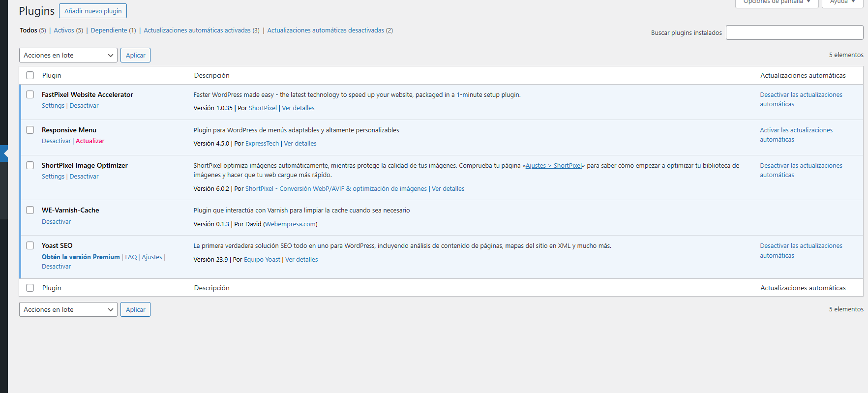This screenshot has height=393, width=868.
Task: View details of Responsive Menu
Action: 300,144
